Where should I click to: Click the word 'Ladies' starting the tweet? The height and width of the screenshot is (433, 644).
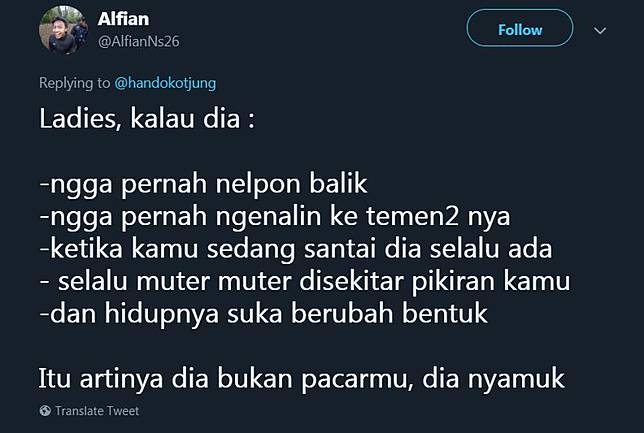[80, 119]
